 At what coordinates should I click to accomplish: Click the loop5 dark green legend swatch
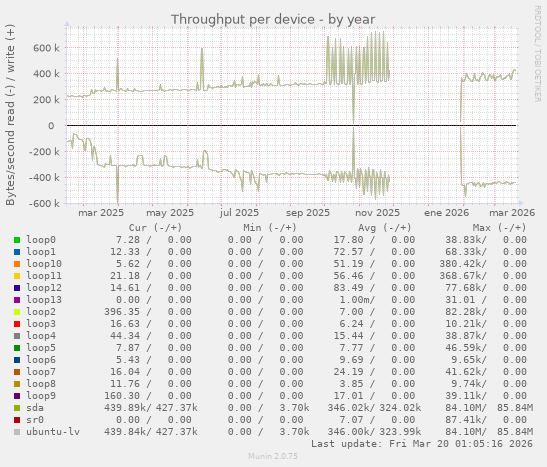coord(17,348)
